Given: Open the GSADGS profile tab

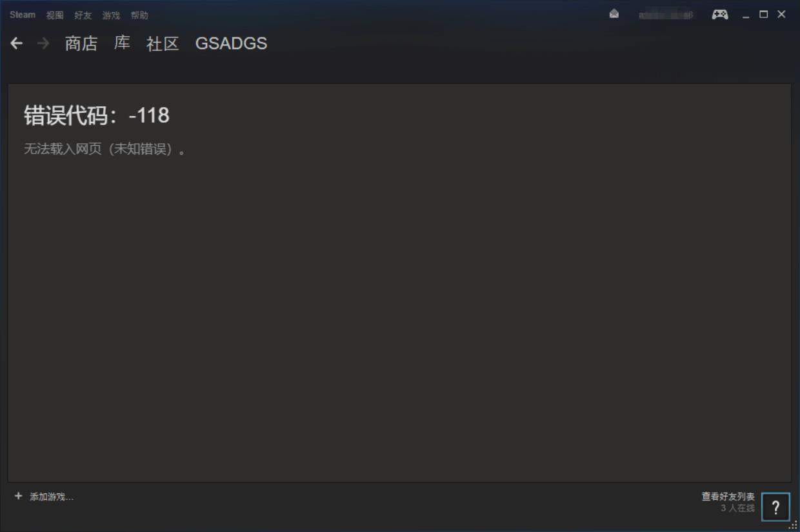Looking at the screenshot, I should 231,44.
